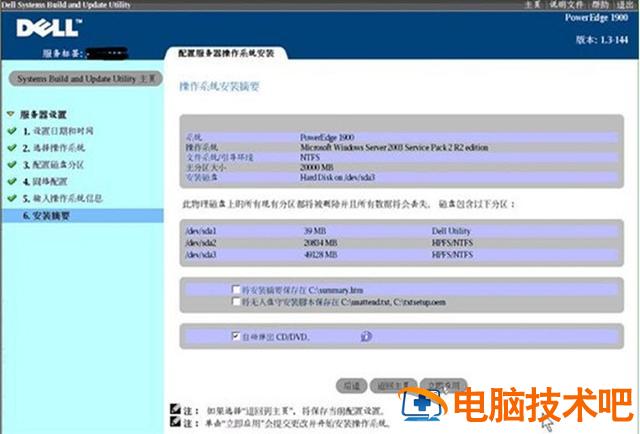The image size is (640, 434).
Task: Click the green checkmark beside step 1 设置日期和时间
Action: (12, 131)
